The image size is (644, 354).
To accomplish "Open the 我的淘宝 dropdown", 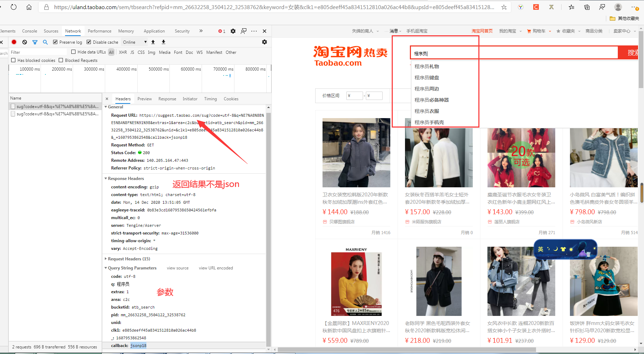I will [510, 31].
